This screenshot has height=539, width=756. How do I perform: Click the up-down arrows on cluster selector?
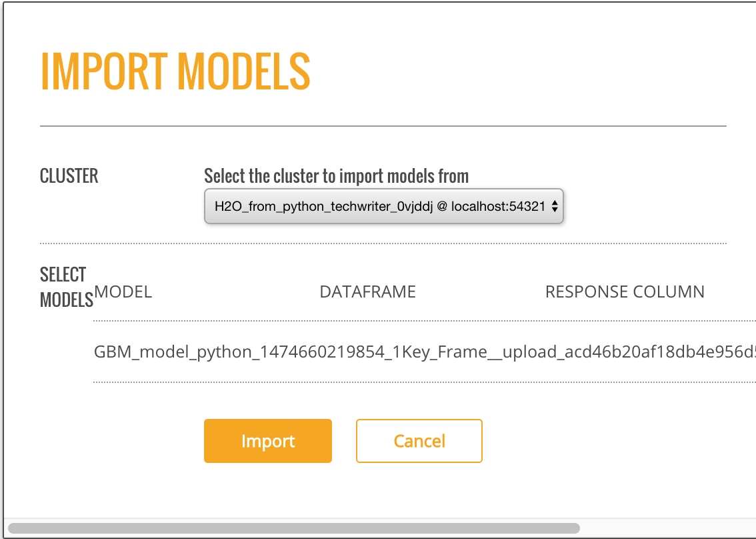coord(555,207)
